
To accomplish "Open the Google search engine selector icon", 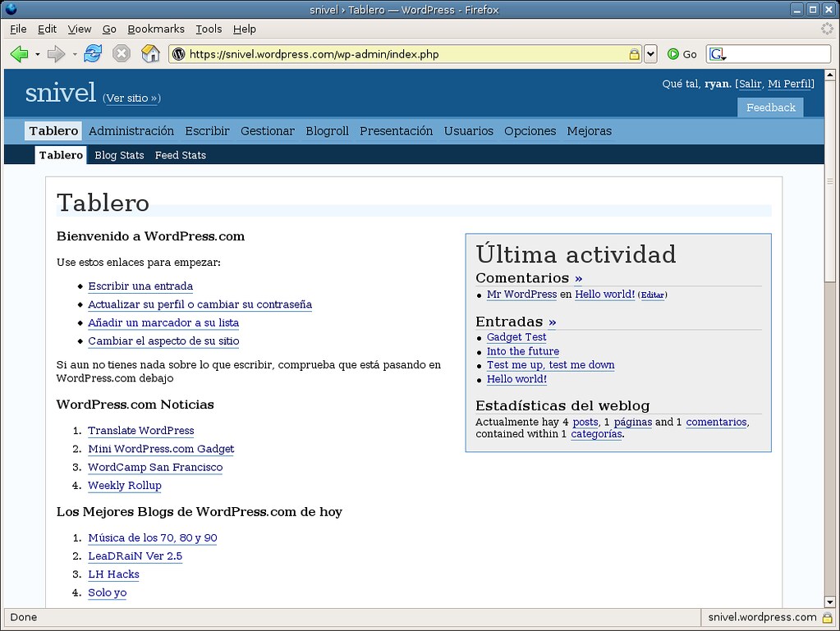I will [x=718, y=54].
